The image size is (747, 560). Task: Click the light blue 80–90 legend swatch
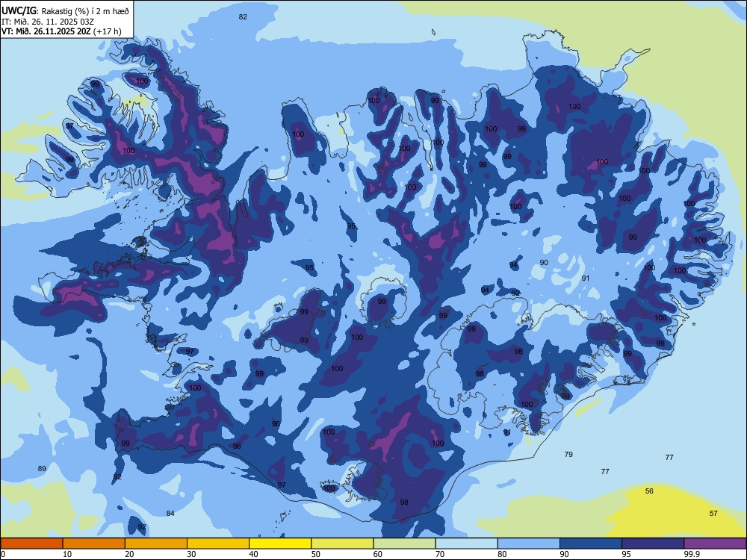click(x=529, y=544)
